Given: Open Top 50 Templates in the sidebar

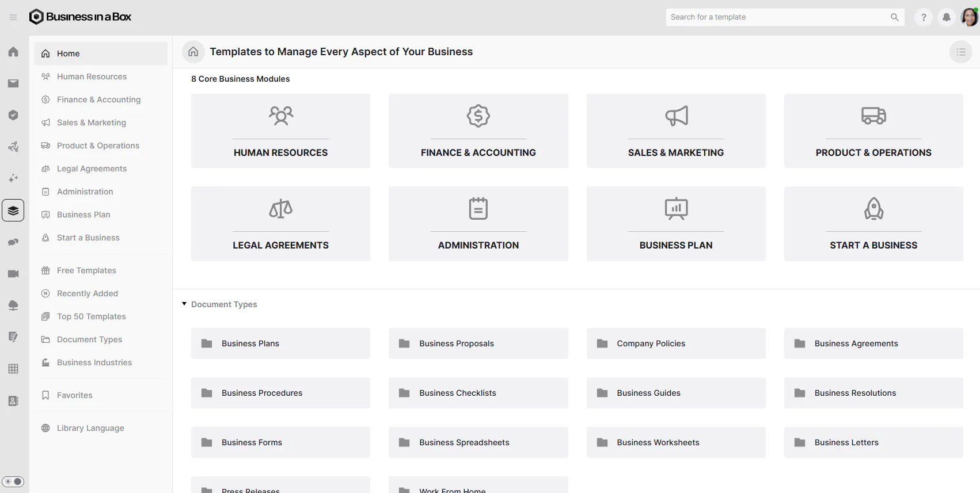Looking at the screenshot, I should [101, 316].
